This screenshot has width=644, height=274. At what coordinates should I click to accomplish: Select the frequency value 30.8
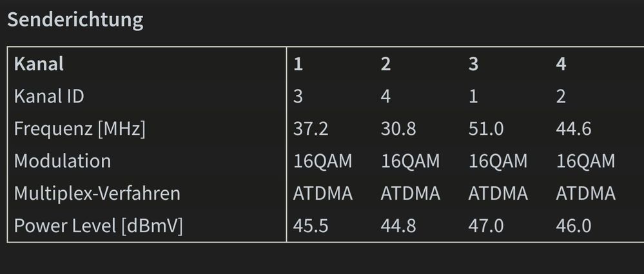click(x=398, y=129)
